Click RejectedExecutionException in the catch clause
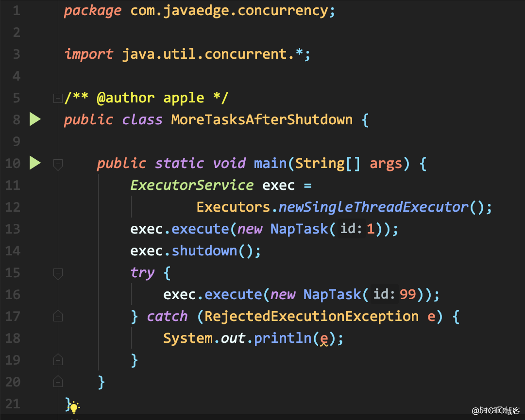This screenshot has height=420, width=525. click(311, 316)
